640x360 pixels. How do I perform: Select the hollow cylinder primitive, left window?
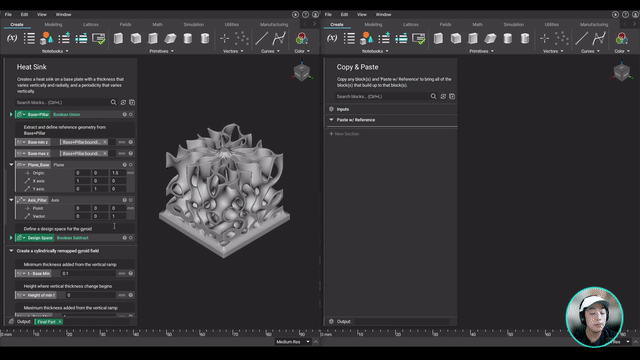pos(205,38)
